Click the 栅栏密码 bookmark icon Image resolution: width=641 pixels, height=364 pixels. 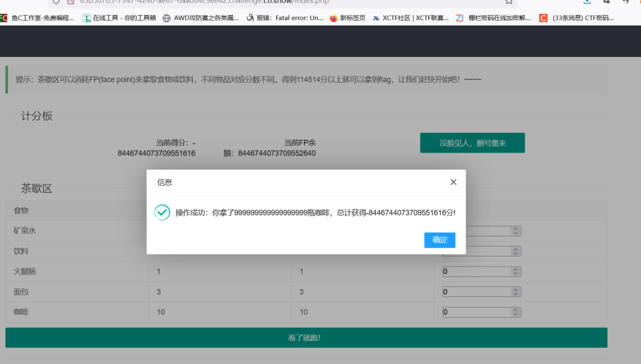[x=459, y=18]
